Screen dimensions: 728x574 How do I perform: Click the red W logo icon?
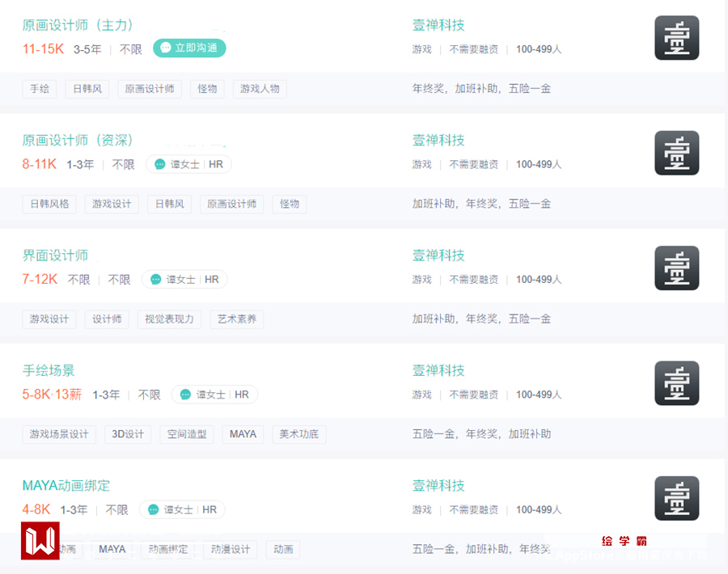pos(40,541)
